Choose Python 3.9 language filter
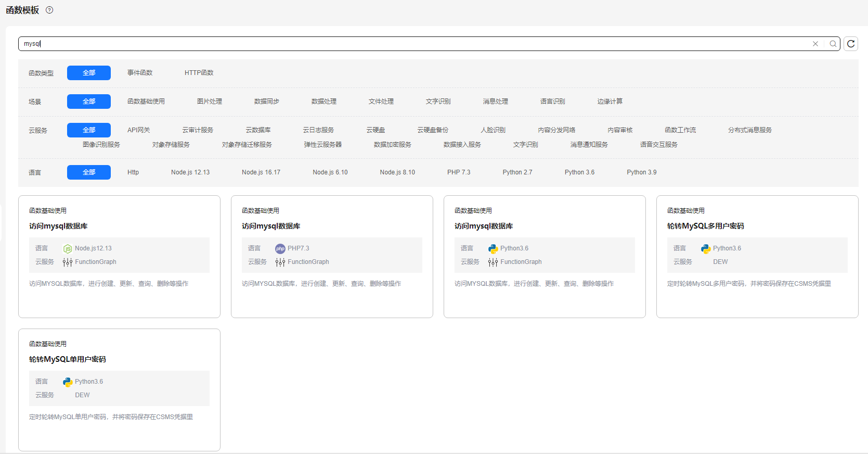This screenshot has height=454, width=868. pos(641,172)
